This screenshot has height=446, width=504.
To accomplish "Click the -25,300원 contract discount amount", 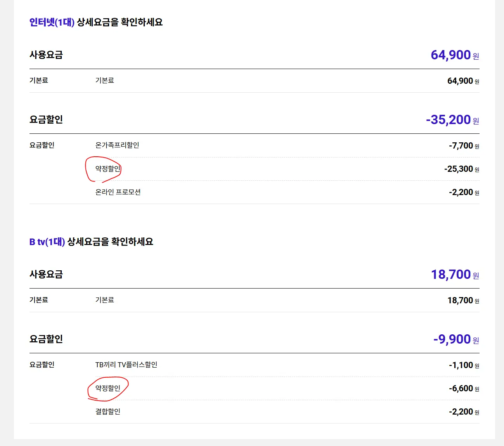I will pyautogui.click(x=462, y=169).
